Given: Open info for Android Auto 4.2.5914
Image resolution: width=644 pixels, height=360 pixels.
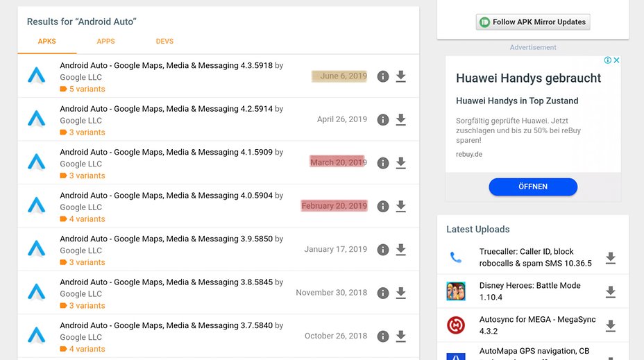Looking at the screenshot, I should point(383,119).
